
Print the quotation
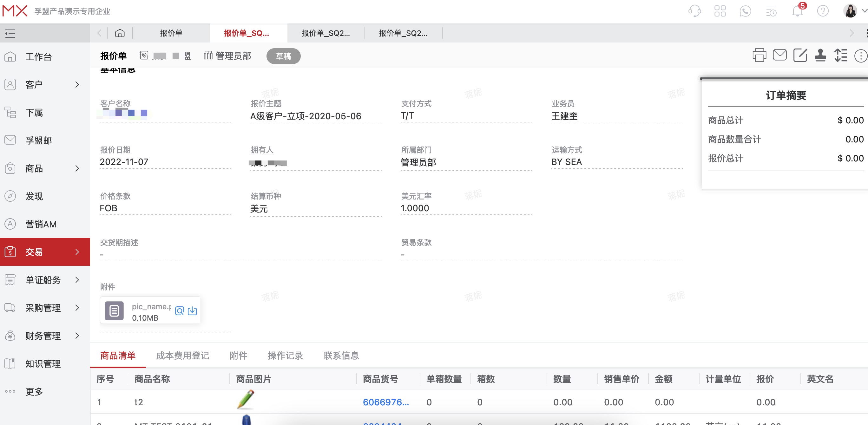(759, 56)
